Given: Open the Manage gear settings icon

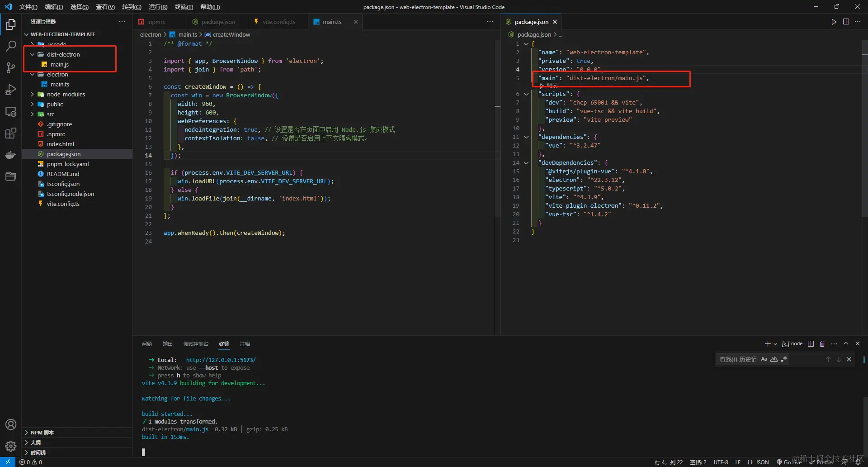Looking at the screenshot, I should (11, 446).
